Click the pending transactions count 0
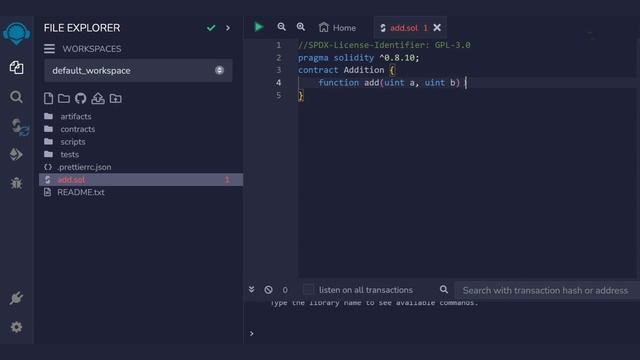640x360 pixels. pos(285,290)
